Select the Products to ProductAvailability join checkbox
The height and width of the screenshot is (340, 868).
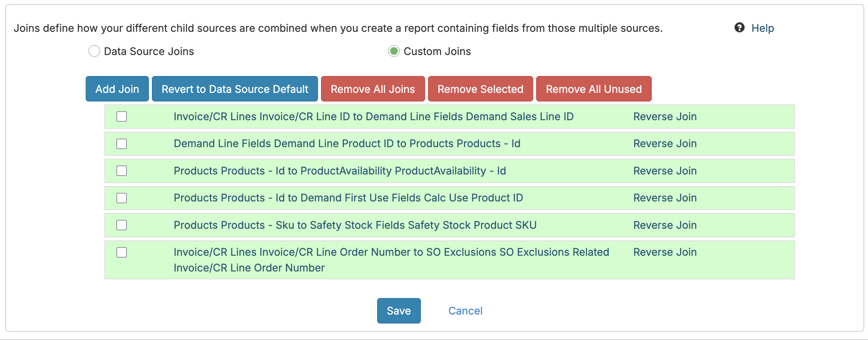pyautogui.click(x=122, y=171)
